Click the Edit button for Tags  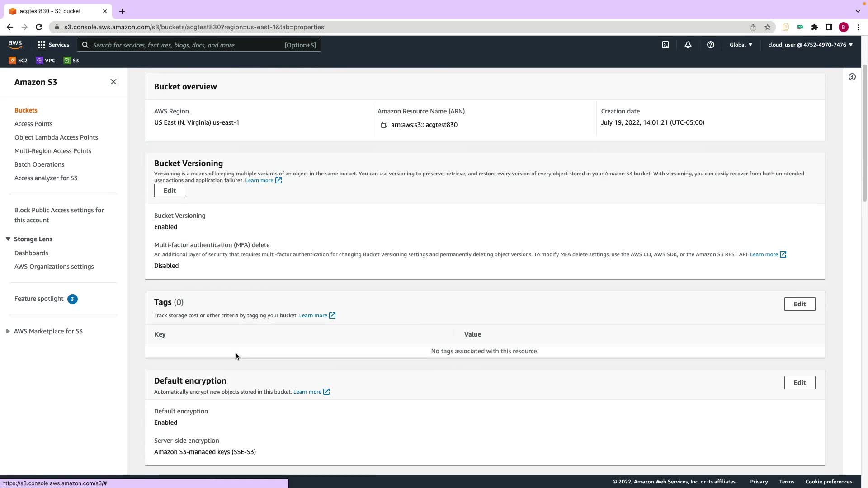click(799, 304)
